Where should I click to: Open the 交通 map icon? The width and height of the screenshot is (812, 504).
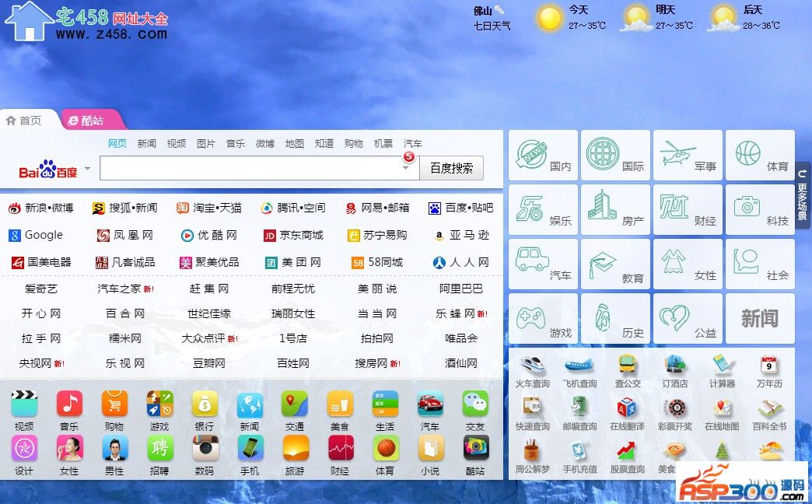click(295, 404)
